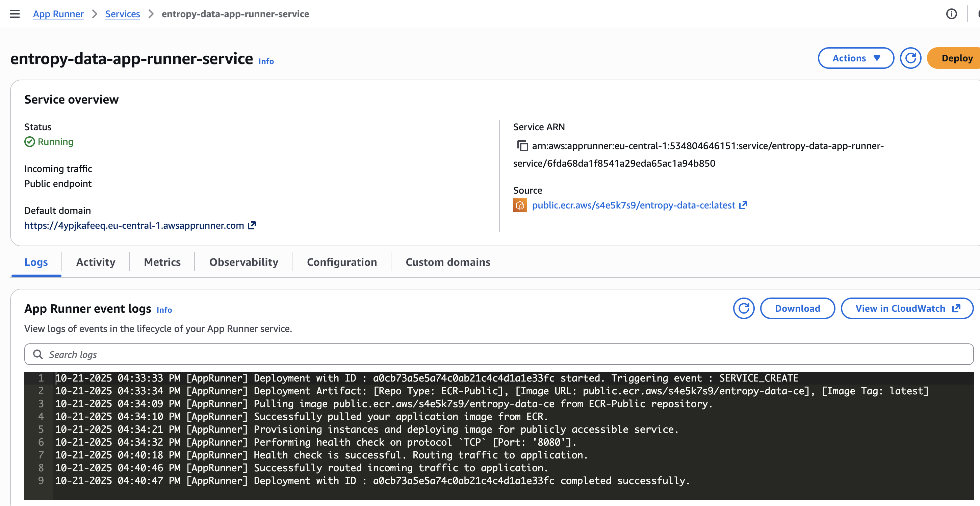View logs in CloudWatch
This screenshot has width=980, height=506.
907,308
